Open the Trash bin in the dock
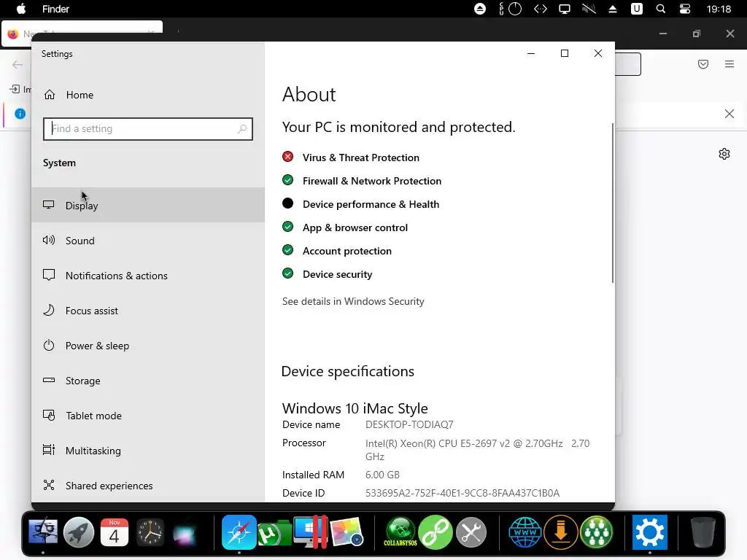The width and height of the screenshot is (747, 560). pos(703,532)
